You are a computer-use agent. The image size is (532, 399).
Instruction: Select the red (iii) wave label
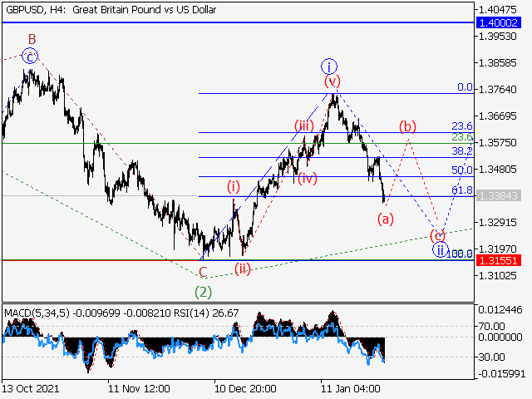click(303, 126)
